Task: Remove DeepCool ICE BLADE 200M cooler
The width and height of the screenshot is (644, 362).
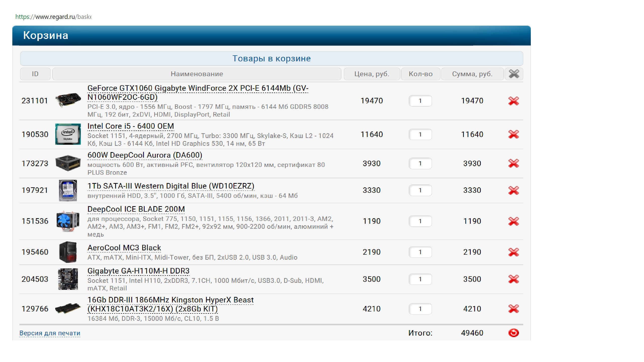Action: pos(513,221)
